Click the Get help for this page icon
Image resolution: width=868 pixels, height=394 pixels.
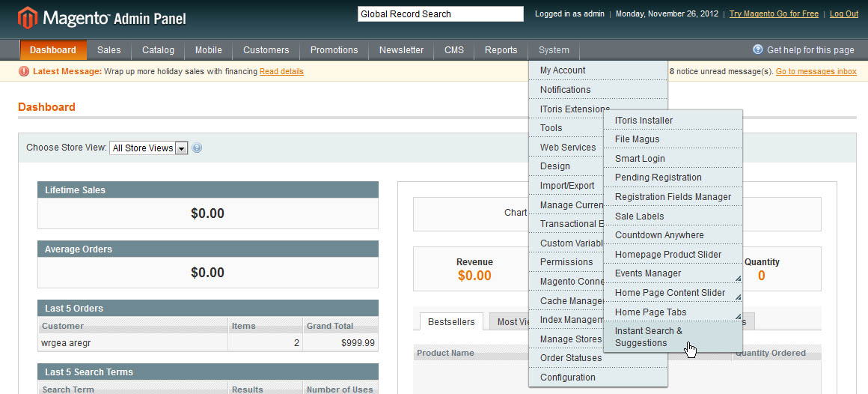[758, 49]
